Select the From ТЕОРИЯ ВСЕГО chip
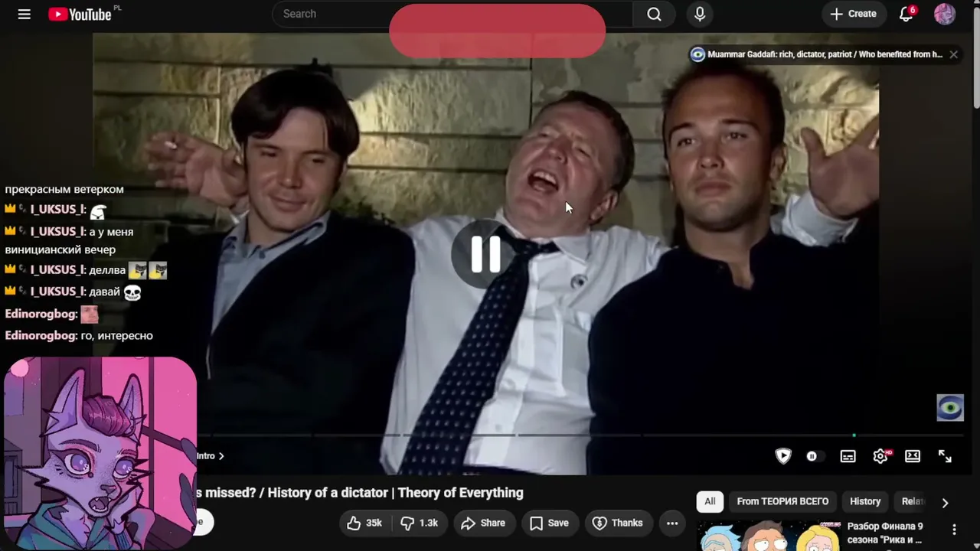The width and height of the screenshot is (980, 551). [782, 501]
